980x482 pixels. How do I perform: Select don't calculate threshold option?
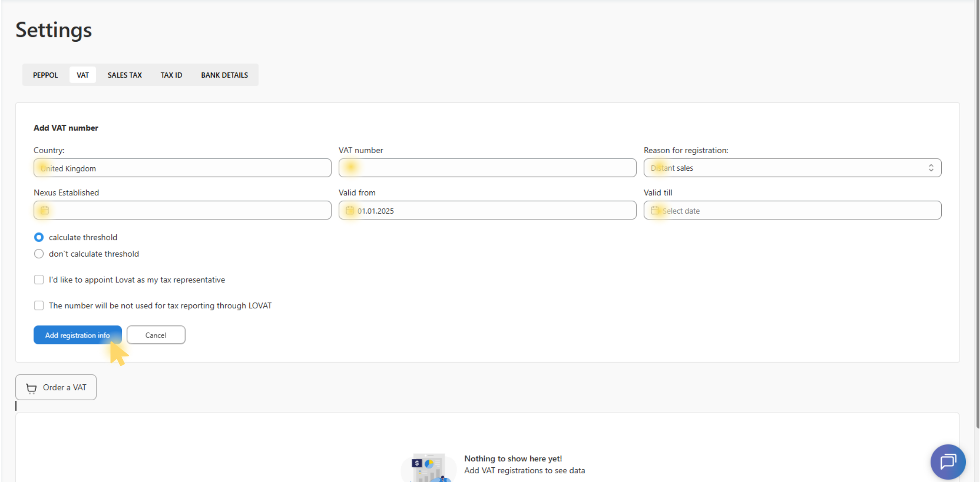39,254
